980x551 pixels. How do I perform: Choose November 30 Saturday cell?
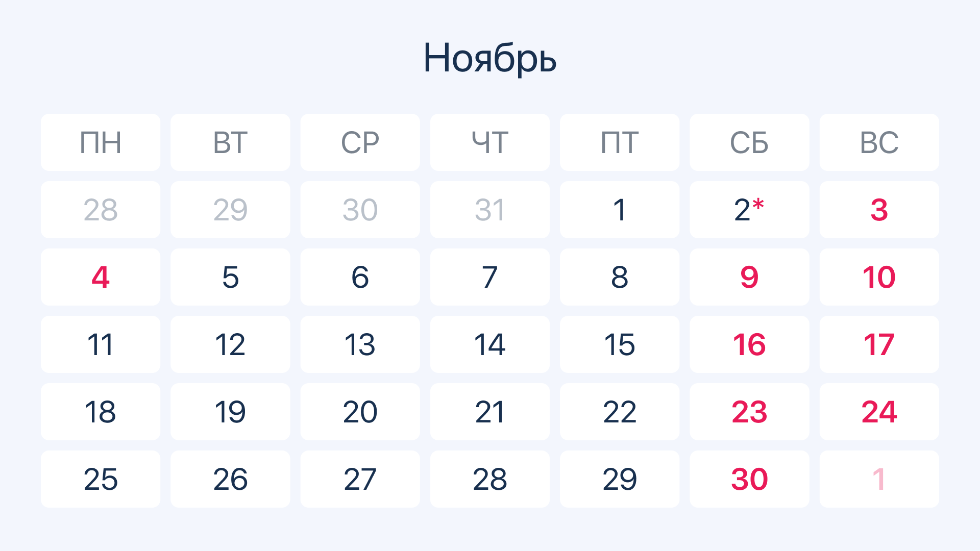749,479
